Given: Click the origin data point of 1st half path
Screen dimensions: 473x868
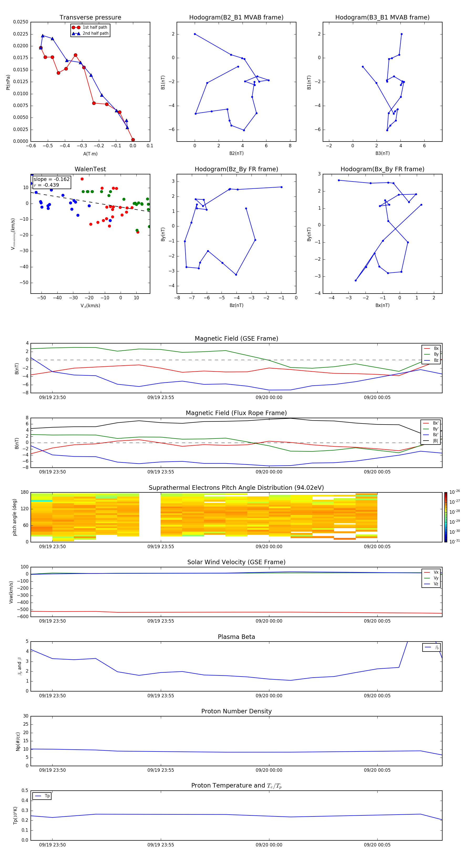Looking at the screenshot, I should [133, 140].
